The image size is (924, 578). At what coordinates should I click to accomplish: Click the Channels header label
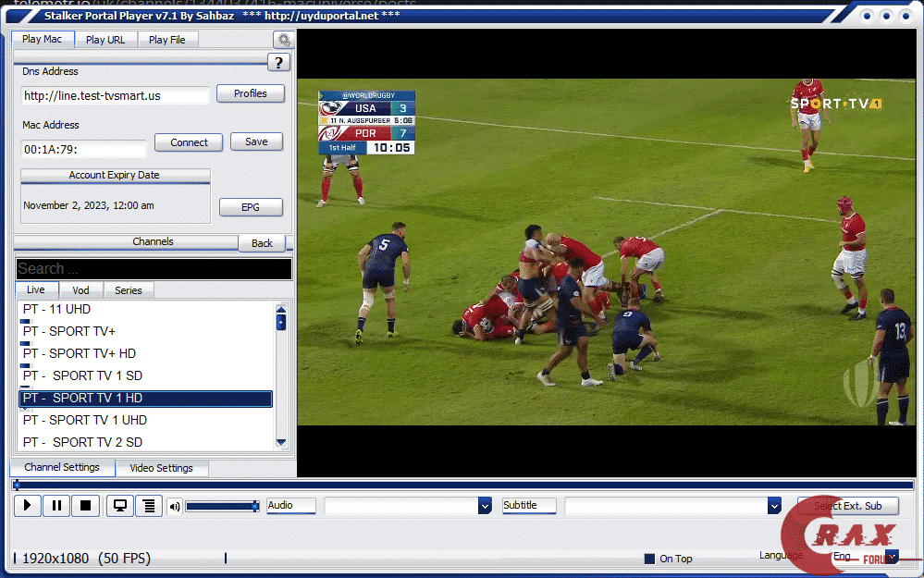pyautogui.click(x=153, y=241)
